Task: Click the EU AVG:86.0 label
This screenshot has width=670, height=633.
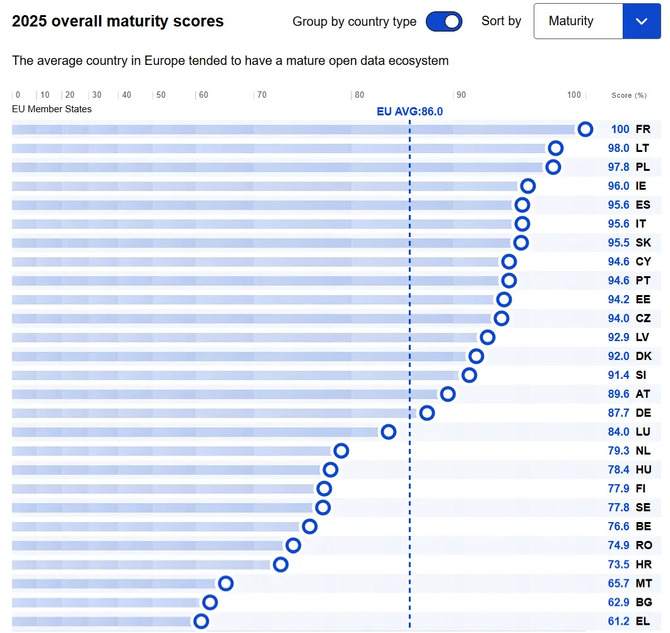Action: point(409,111)
